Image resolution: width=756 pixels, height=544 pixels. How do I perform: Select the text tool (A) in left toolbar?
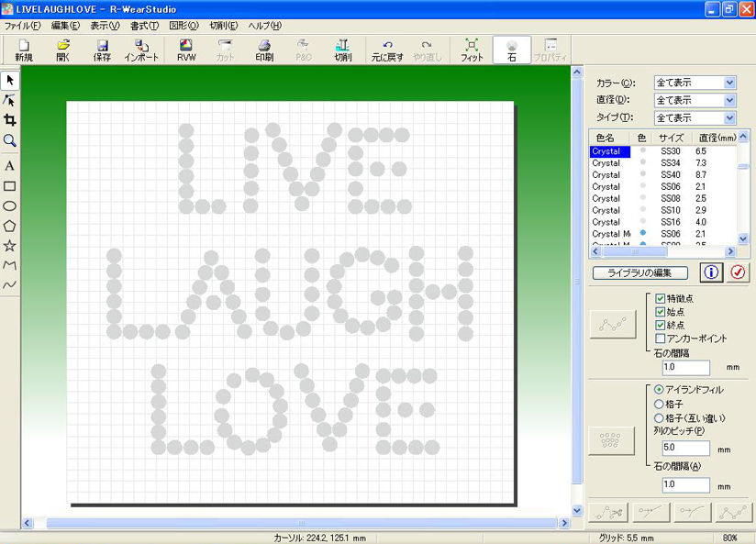[9, 166]
